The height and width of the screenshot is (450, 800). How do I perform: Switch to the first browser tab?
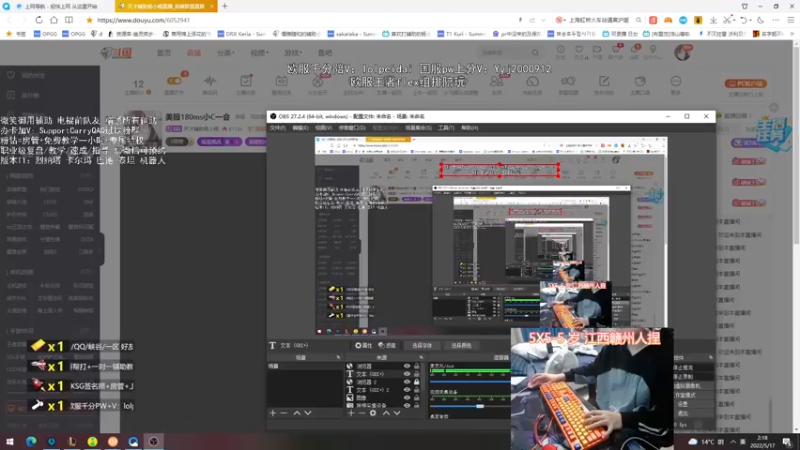[57, 6]
